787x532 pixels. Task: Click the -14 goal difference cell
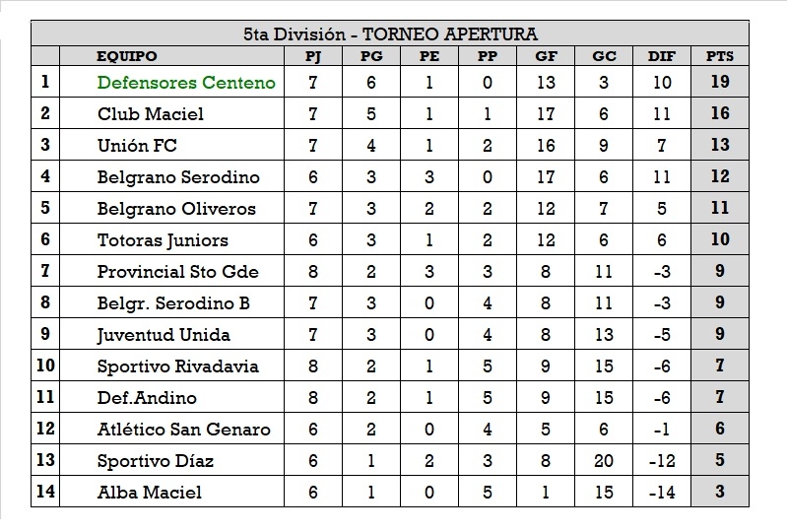[x=662, y=493]
